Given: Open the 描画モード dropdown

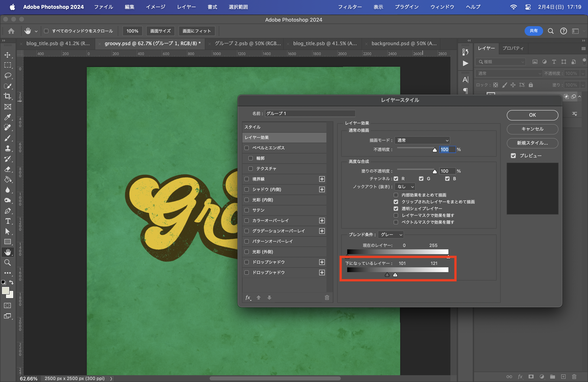Looking at the screenshot, I should 422,140.
